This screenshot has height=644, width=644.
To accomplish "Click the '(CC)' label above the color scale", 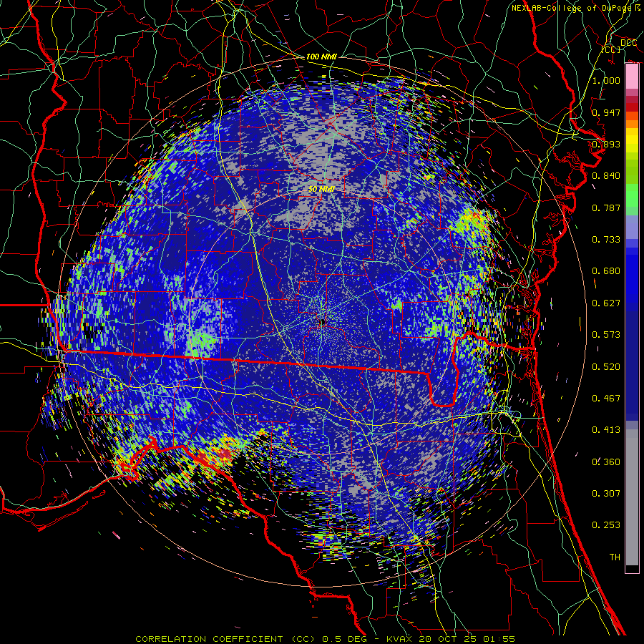I will pyautogui.click(x=611, y=49).
